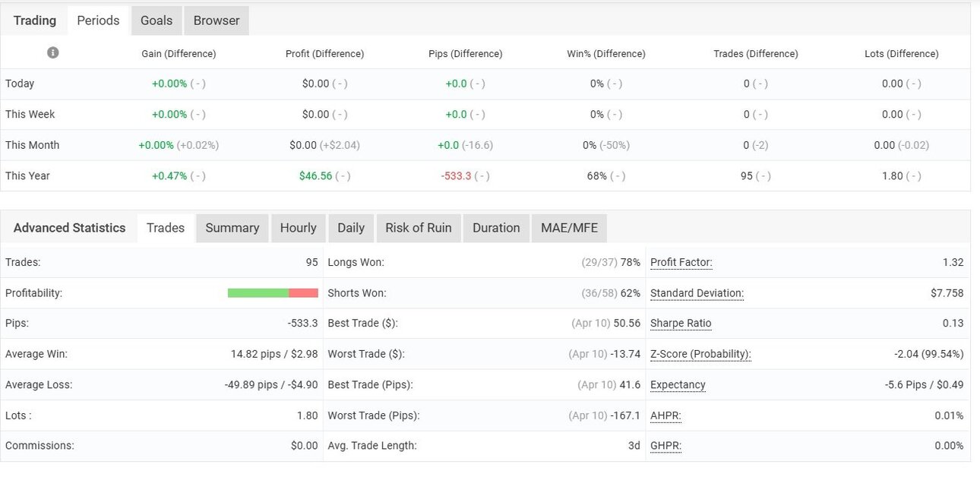The height and width of the screenshot is (477, 980).
Task: Open the Hourly statistics tab
Action: click(298, 228)
